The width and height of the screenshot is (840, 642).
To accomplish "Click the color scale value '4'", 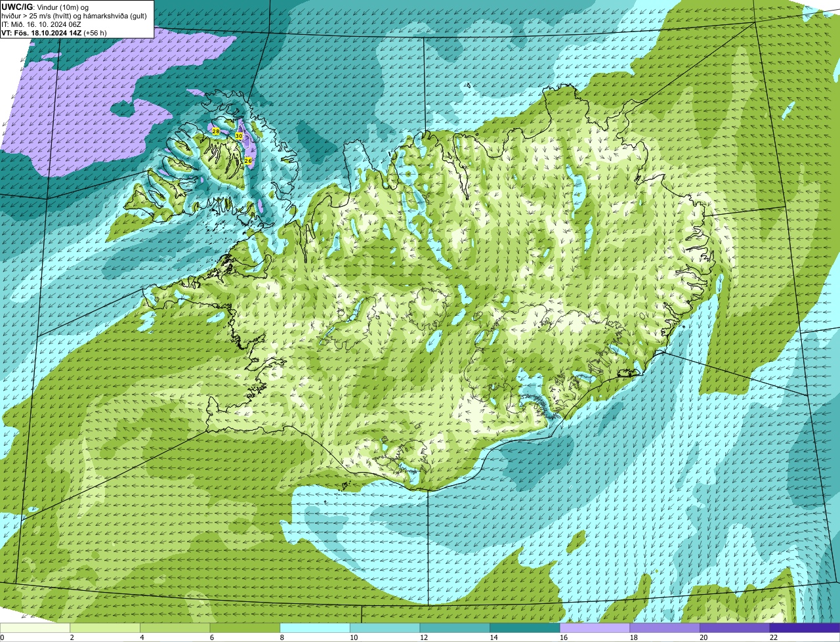I will pos(142,637).
